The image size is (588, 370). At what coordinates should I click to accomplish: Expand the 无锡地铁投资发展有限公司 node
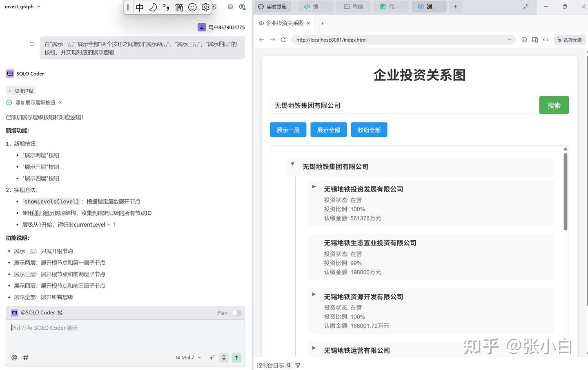[x=314, y=187]
